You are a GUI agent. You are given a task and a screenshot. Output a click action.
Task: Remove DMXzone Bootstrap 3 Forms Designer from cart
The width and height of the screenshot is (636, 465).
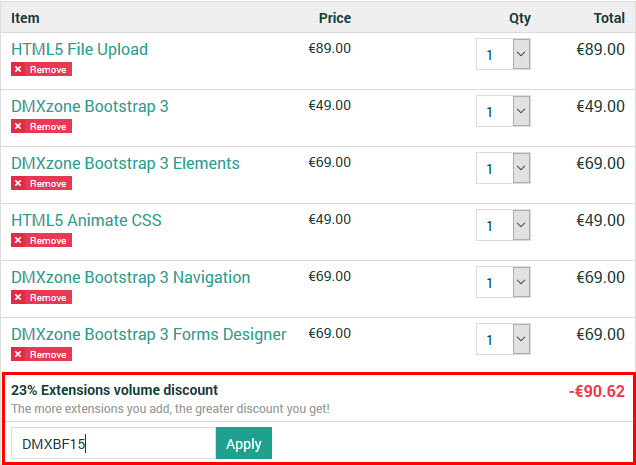tap(41, 354)
